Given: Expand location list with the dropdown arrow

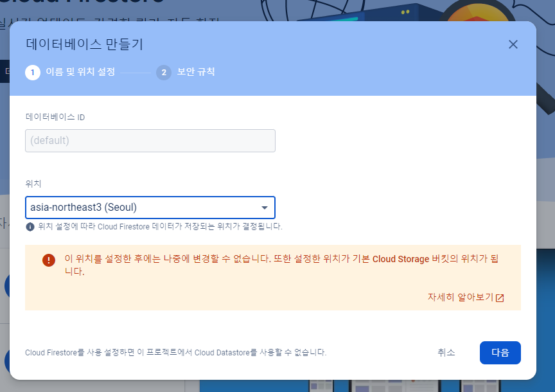Looking at the screenshot, I should point(265,208).
